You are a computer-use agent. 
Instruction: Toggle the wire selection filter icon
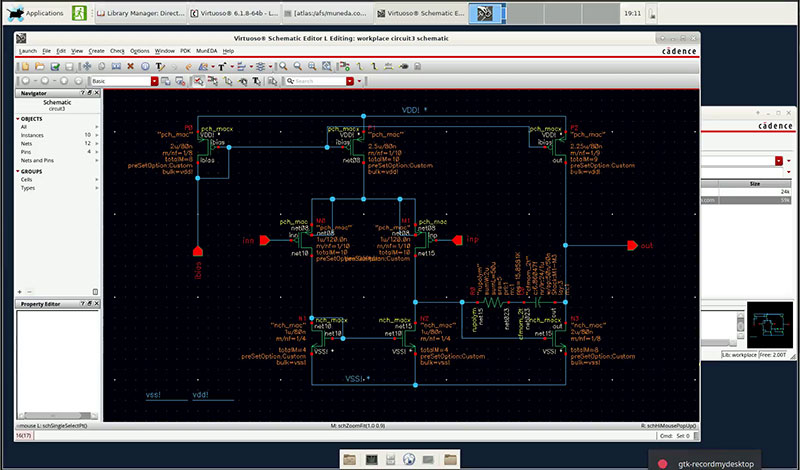click(x=228, y=81)
